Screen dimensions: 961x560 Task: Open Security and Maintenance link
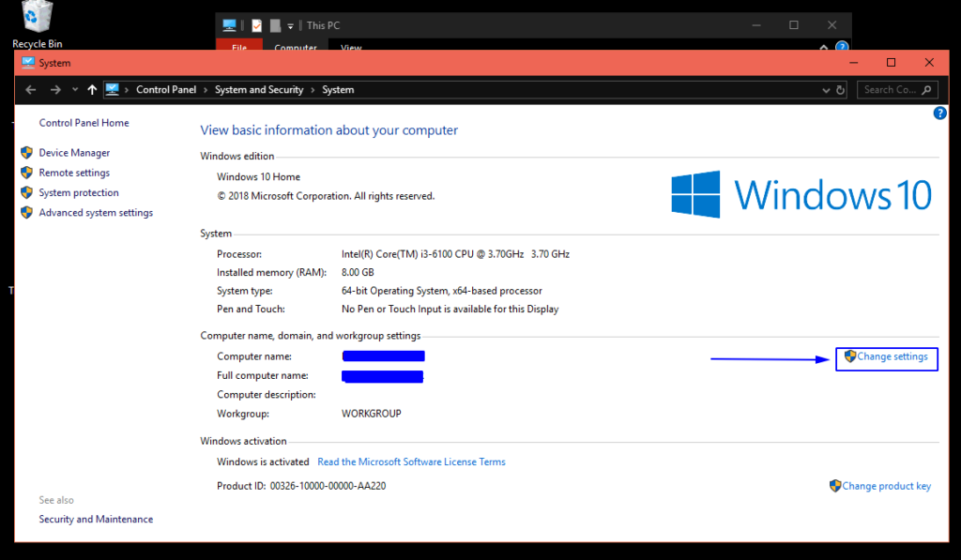[x=96, y=519]
